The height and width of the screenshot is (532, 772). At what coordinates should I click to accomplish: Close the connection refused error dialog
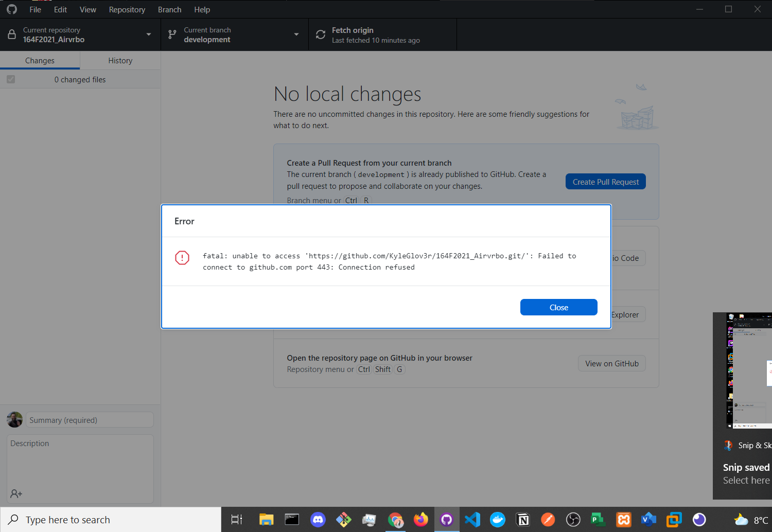pyautogui.click(x=558, y=307)
